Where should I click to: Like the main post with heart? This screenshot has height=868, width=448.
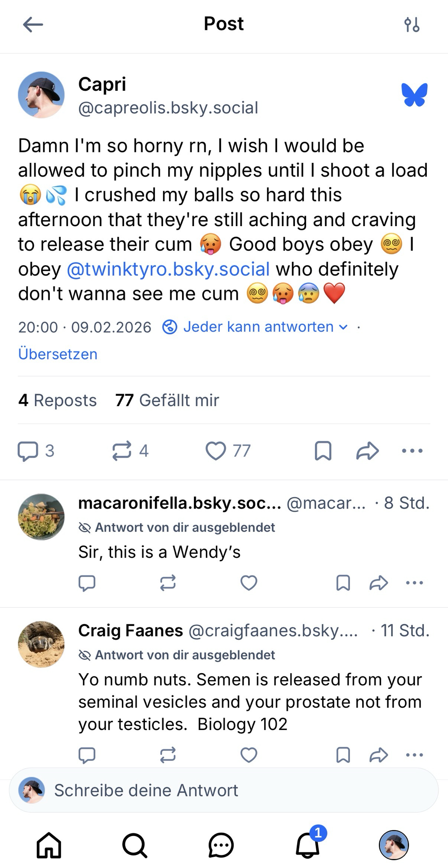[216, 450]
